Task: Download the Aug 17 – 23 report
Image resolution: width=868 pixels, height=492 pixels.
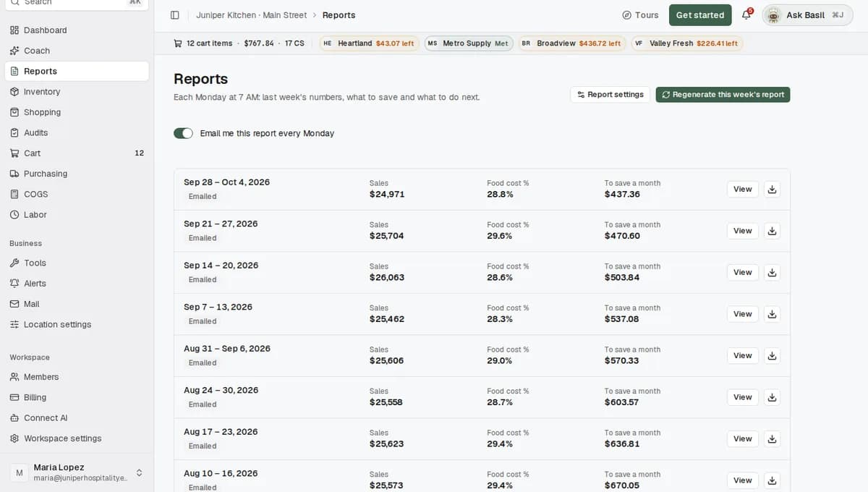Action: pos(772,439)
